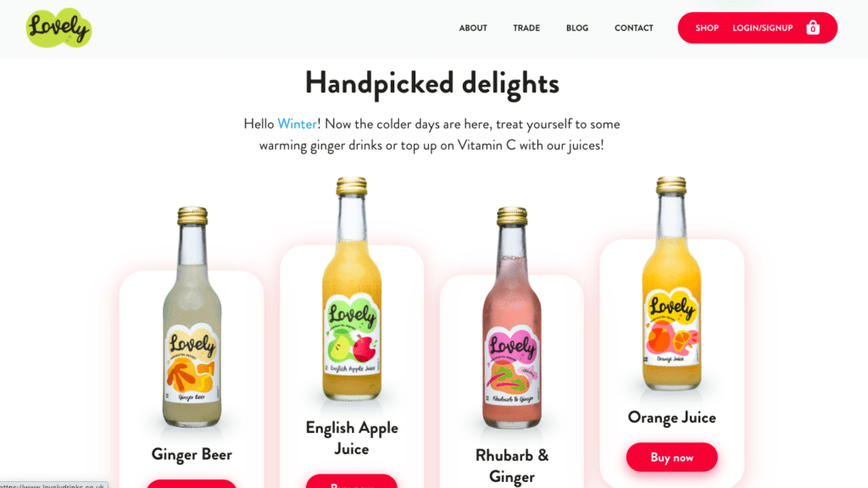Click the English Apple Juice product title
This screenshot has height=488, width=868.
[x=352, y=438]
